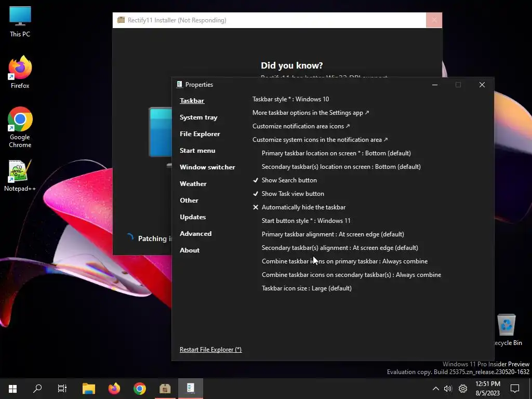The height and width of the screenshot is (399, 532).
Task: Open volume control in system tray
Action: (448, 389)
